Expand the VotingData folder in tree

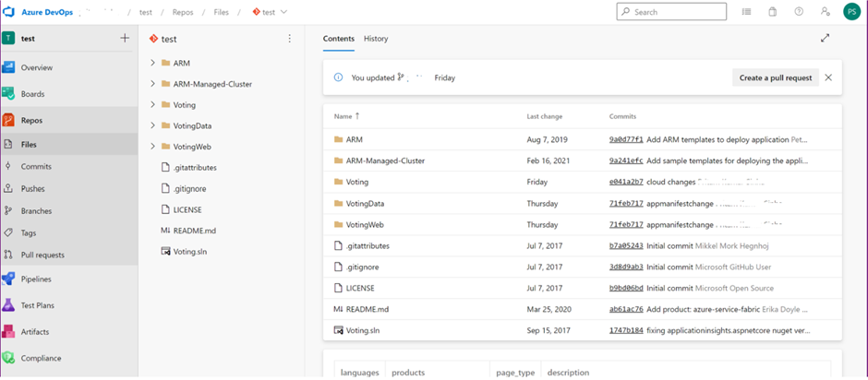click(x=152, y=125)
